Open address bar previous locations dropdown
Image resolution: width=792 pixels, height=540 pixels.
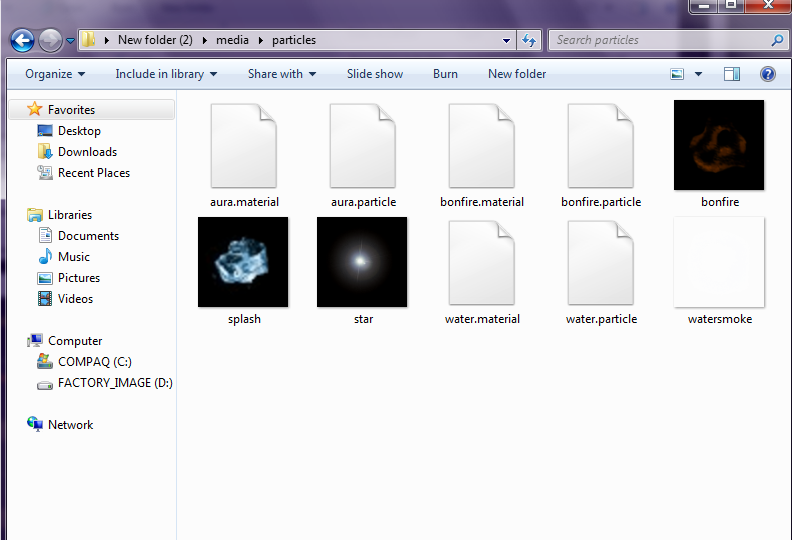click(x=506, y=40)
